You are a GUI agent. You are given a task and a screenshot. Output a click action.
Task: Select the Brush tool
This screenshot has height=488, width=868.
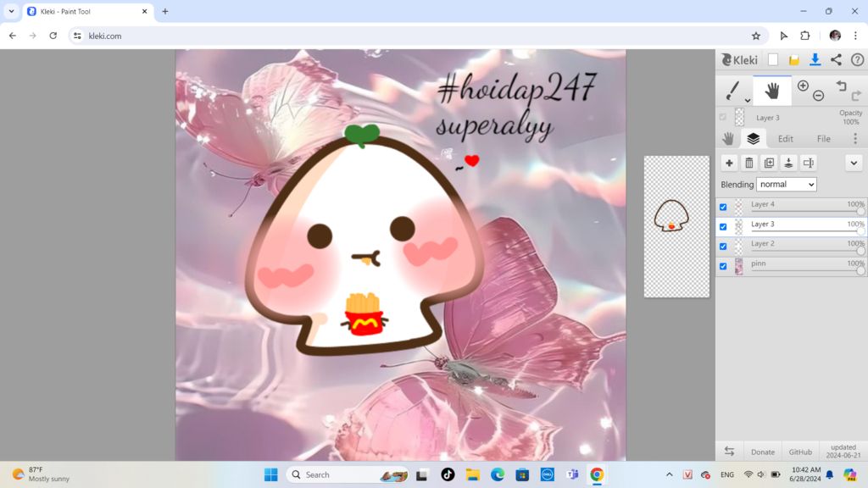[733, 90]
